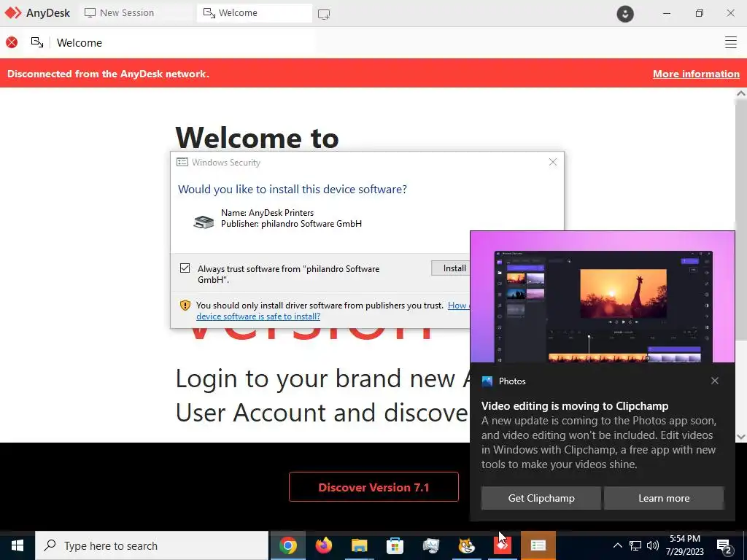Open the monitor app icon in taskbar
Image resolution: width=747 pixels, height=560 pixels.
click(x=430, y=545)
